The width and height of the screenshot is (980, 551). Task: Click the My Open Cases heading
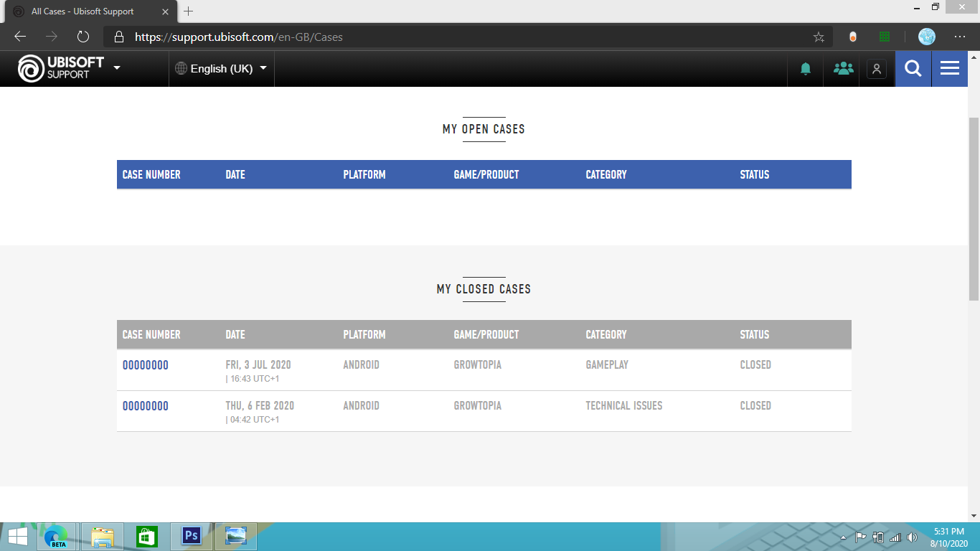(484, 130)
